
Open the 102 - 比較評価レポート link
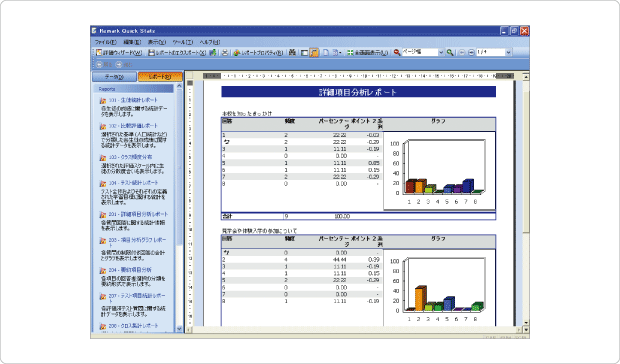[133, 126]
